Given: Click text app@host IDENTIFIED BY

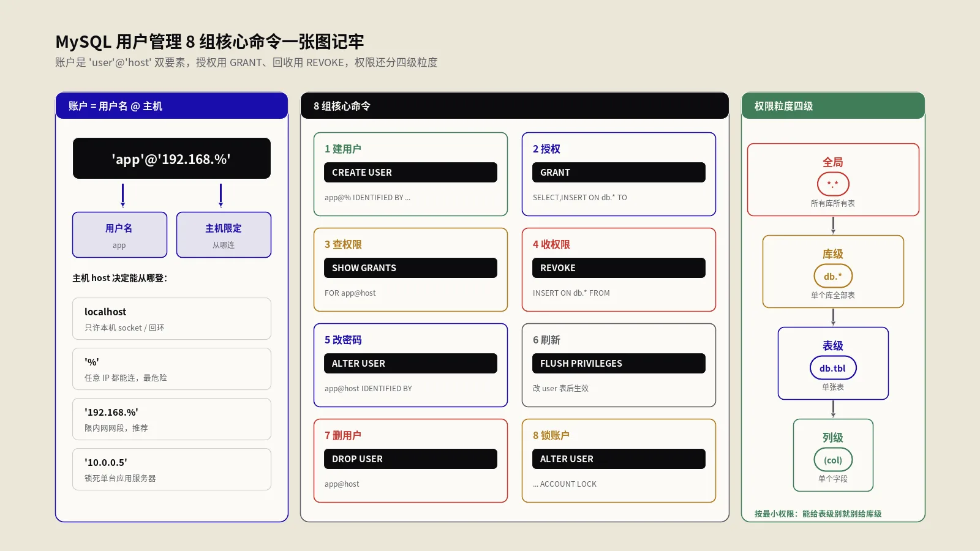Looking at the screenshot, I should pos(368,389).
